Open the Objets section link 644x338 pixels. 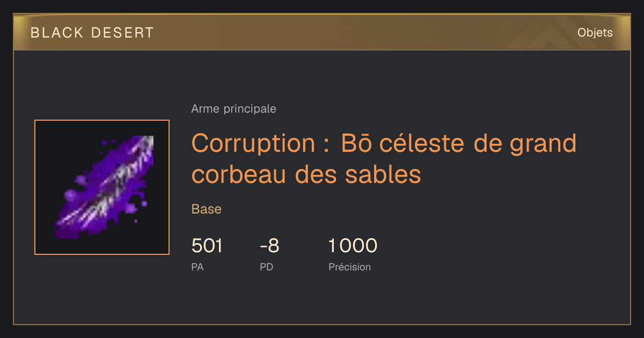[595, 33]
